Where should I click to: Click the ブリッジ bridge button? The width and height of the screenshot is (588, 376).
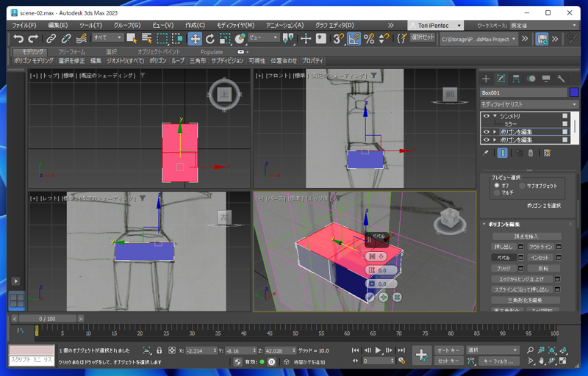pos(503,269)
